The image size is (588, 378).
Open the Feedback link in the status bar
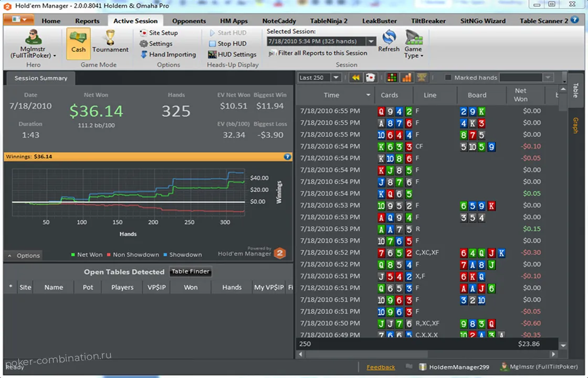coord(381,366)
